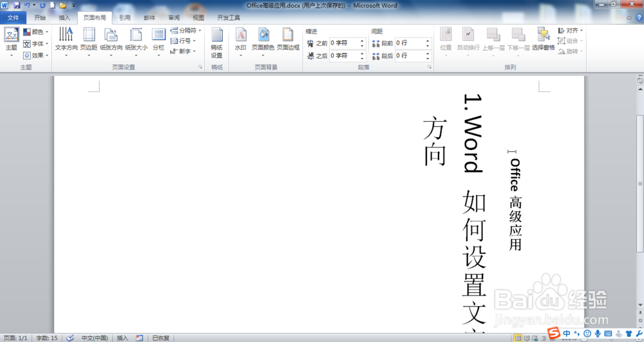Open the 颜色 theme colors dropdown

coord(35,32)
